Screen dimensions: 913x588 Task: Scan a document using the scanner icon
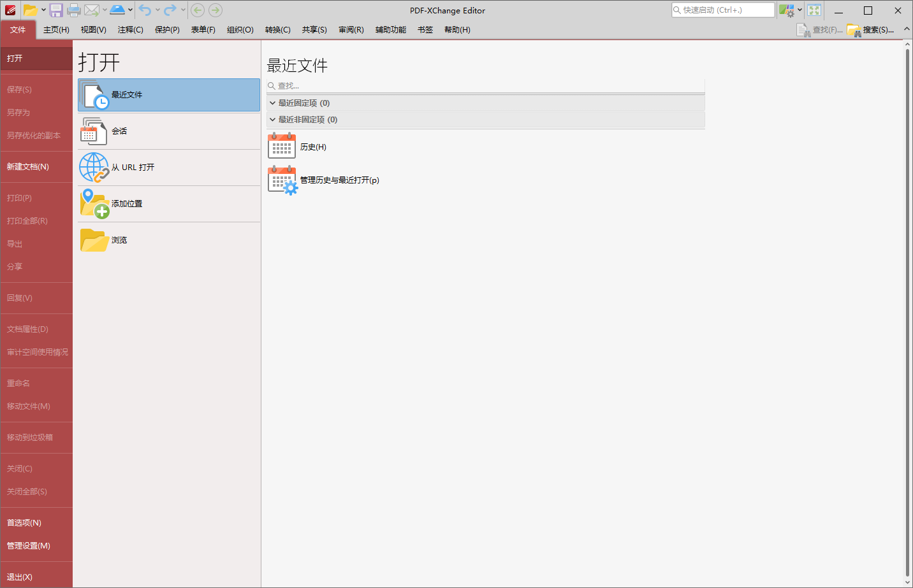point(119,10)
